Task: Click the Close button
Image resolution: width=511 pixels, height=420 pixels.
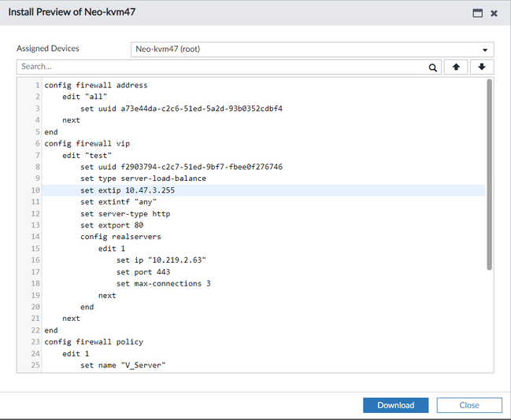Action: point(469,405)
